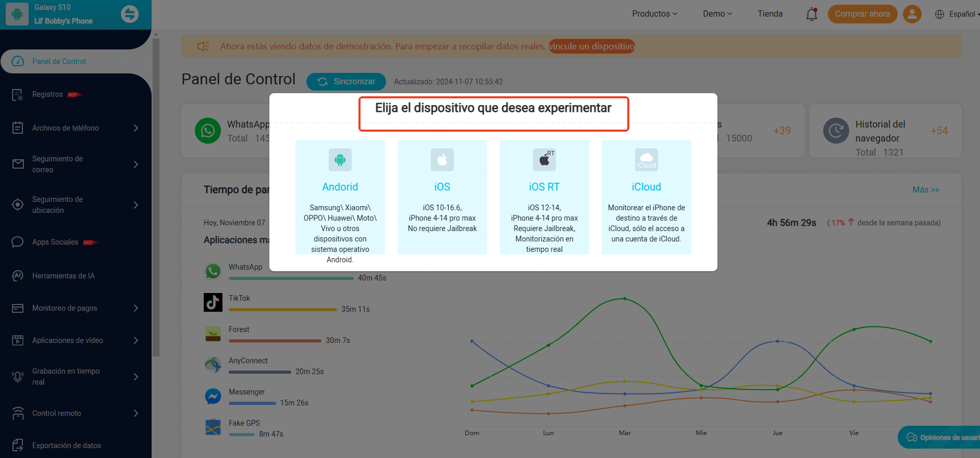
Task: Click the iCloud cloud icon
Action: pos(647,160)
